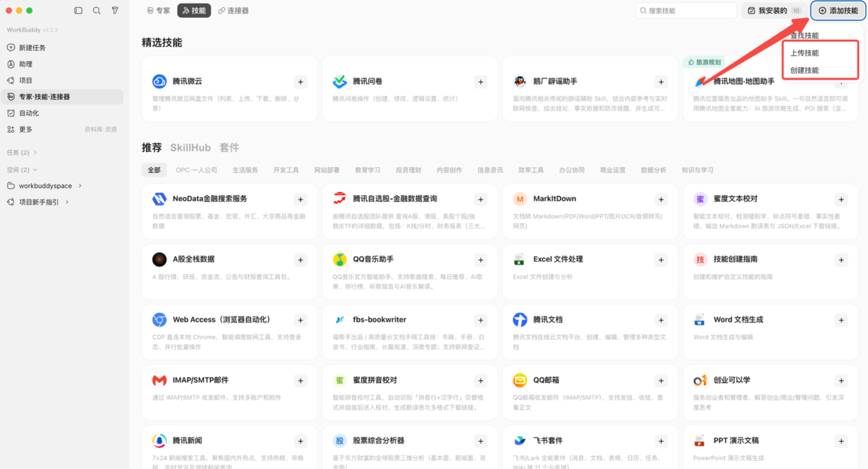Open the 腾讯微云 cloud skill icon
Screen dimensions: 868x469
(159, 81)
